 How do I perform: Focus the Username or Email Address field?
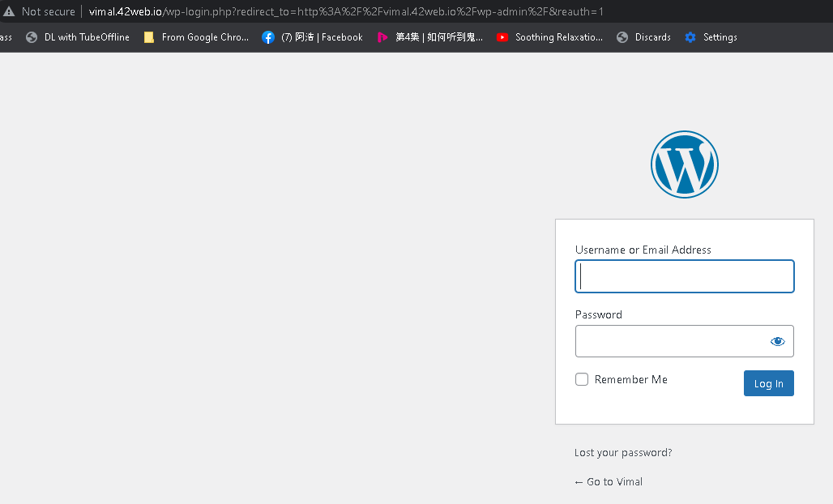684,276
